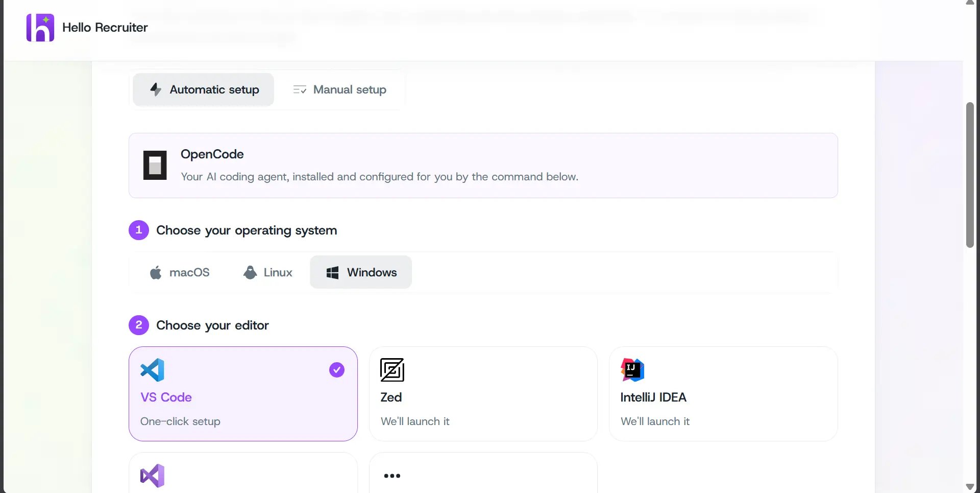Select the OpenCode heading text
980x493 pixels.
212,154
